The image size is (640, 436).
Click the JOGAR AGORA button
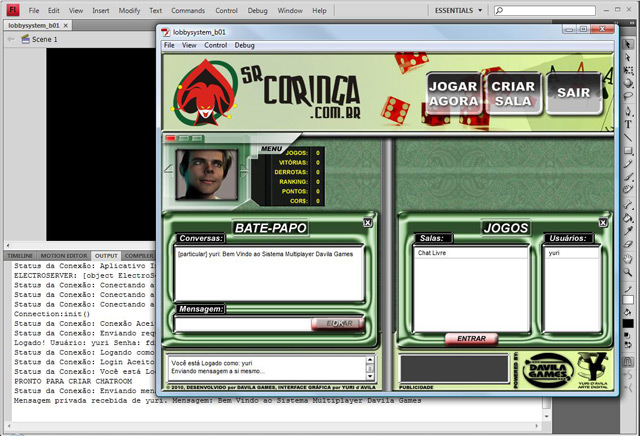(x=453, y=93)
